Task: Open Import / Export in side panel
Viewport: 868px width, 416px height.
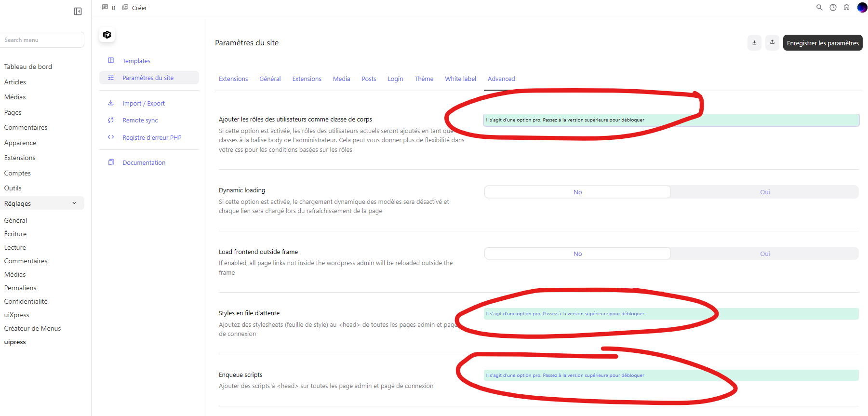Action: click(143, 103)
